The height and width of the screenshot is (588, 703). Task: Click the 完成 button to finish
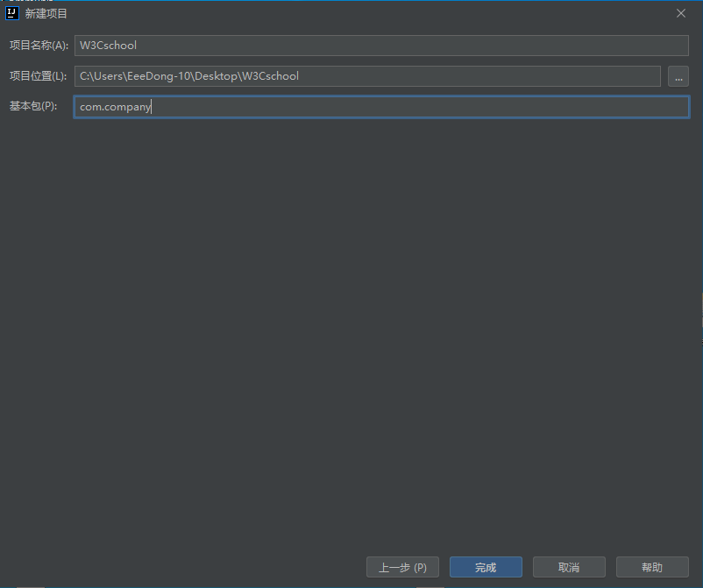pyautogui.click(x=486, y=568)
